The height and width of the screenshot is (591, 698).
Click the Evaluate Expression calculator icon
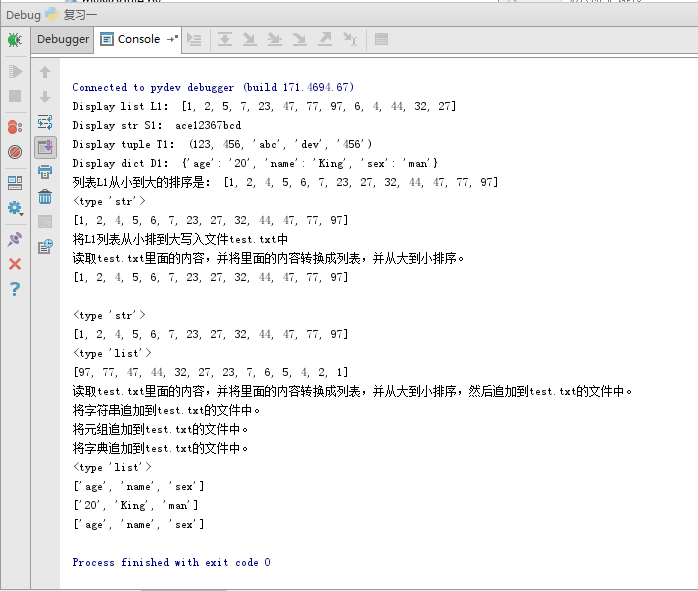(381, 40)
